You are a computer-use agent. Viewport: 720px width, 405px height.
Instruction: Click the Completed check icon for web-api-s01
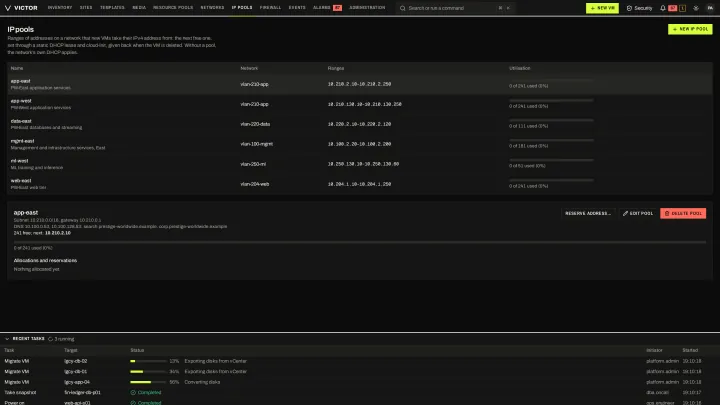tap(133, 403)
